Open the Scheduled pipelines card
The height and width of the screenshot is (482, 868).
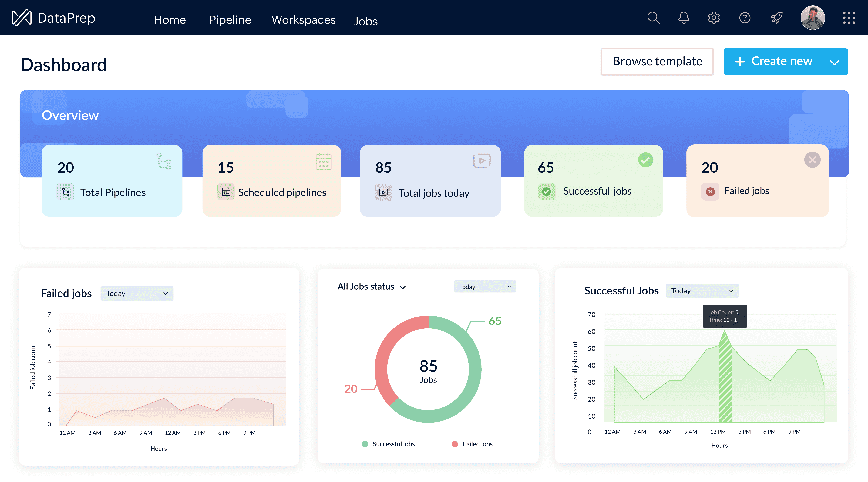(272, 181)
